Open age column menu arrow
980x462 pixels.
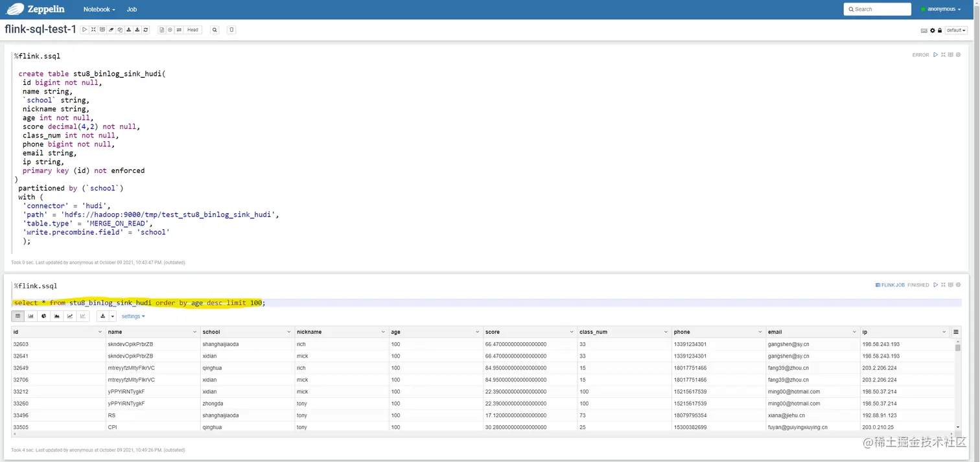click(x=478, y=332)
